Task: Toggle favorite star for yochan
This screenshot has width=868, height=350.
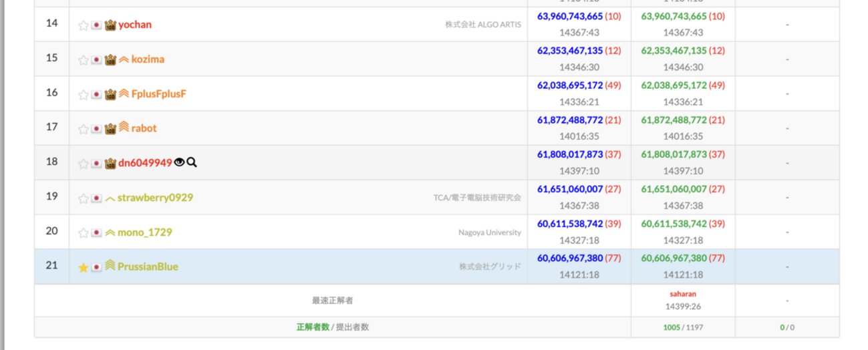Action: click(83, 25)
